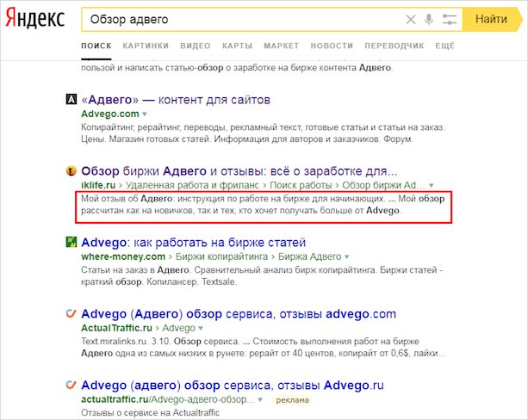Clear the search query with the X icon
528x420 pixels.
[x=411, y=19]
